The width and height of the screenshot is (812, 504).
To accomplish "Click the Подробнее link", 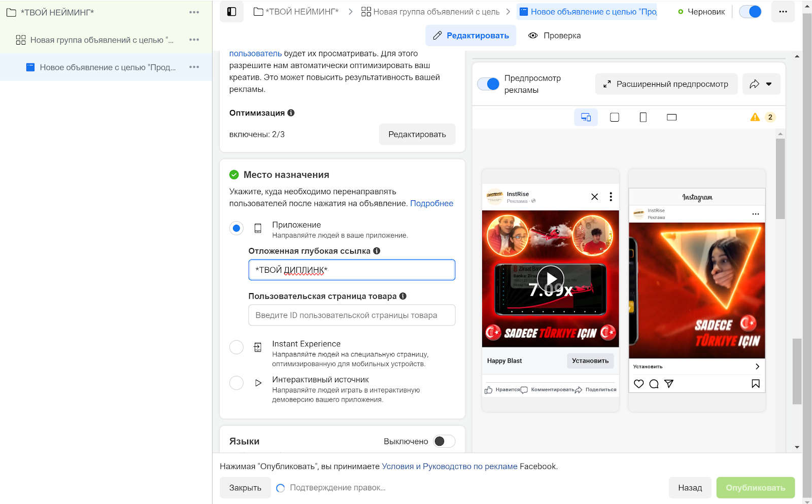I will click(x=431, y=203).
